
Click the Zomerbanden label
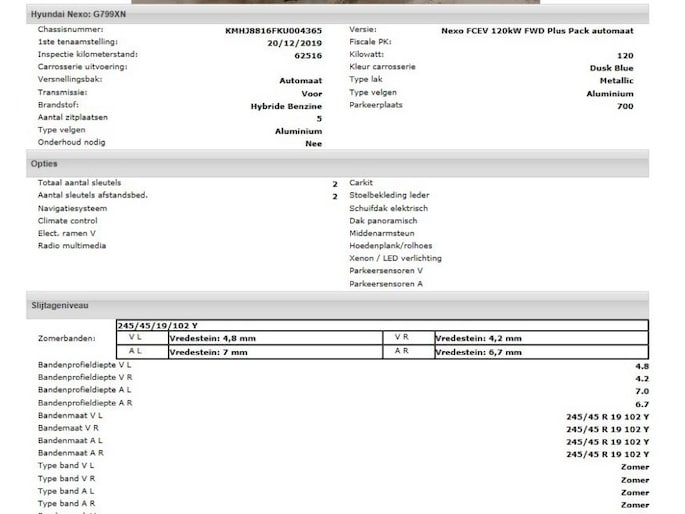[x=67, y=339]
